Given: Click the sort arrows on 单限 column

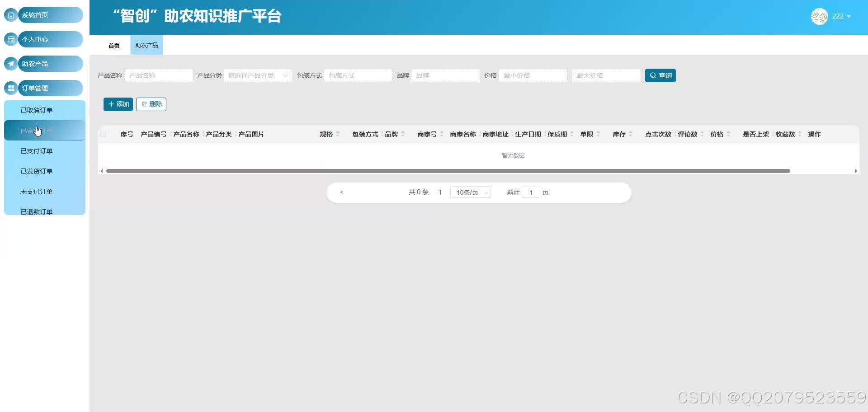Looking at the screenshot, I should click(x=598, y=134).
